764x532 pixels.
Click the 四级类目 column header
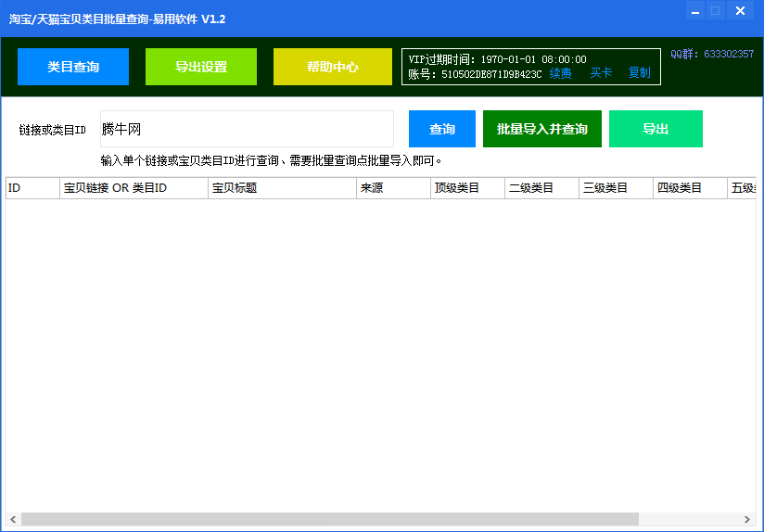pos(690,188)
